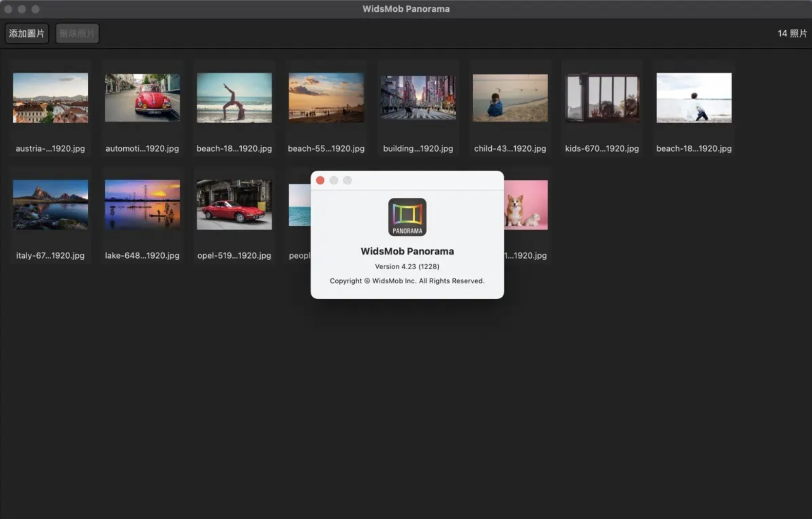The image size is (812, 519).
Task: Select the austria-...1920.jpg thumbnail
Action: pos(50,98)
